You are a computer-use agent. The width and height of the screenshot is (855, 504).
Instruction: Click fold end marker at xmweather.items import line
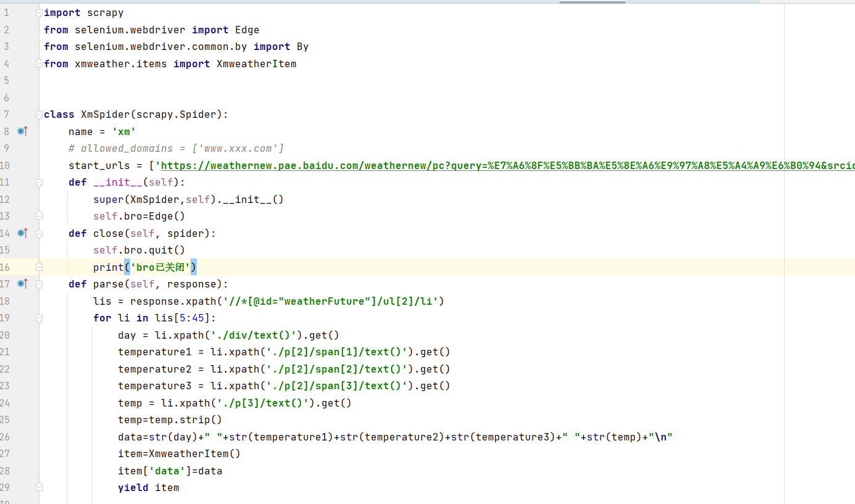pyautogui.click(x=39, y=64)
